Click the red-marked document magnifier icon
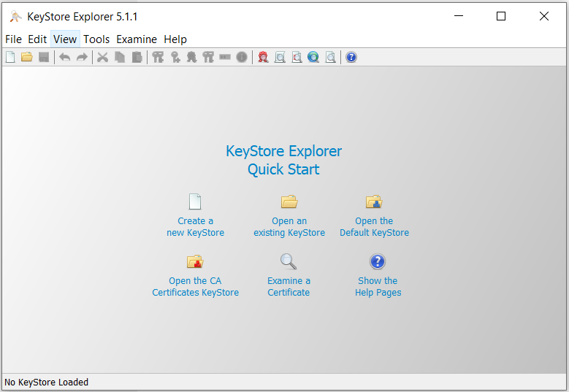The height and width of the screenshot is (392, 569). click(x=297, y=57)
